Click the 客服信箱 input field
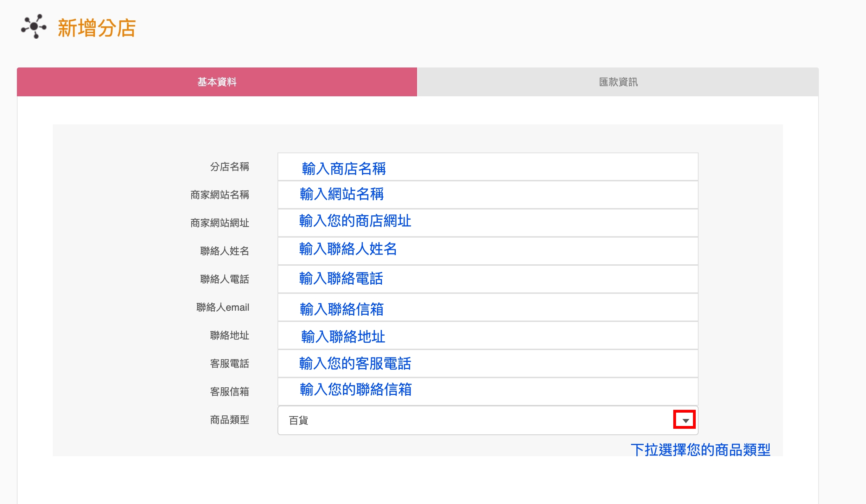 pos(488,392)
